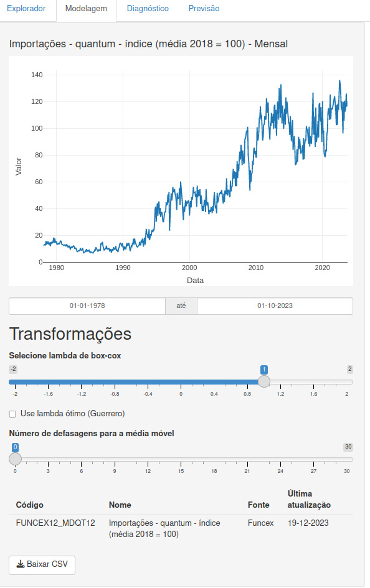Image resolution: width=370 pixels, height=588 pixels.
Task: Click the moving average lags slider handle
Action: tap(15, 459)
